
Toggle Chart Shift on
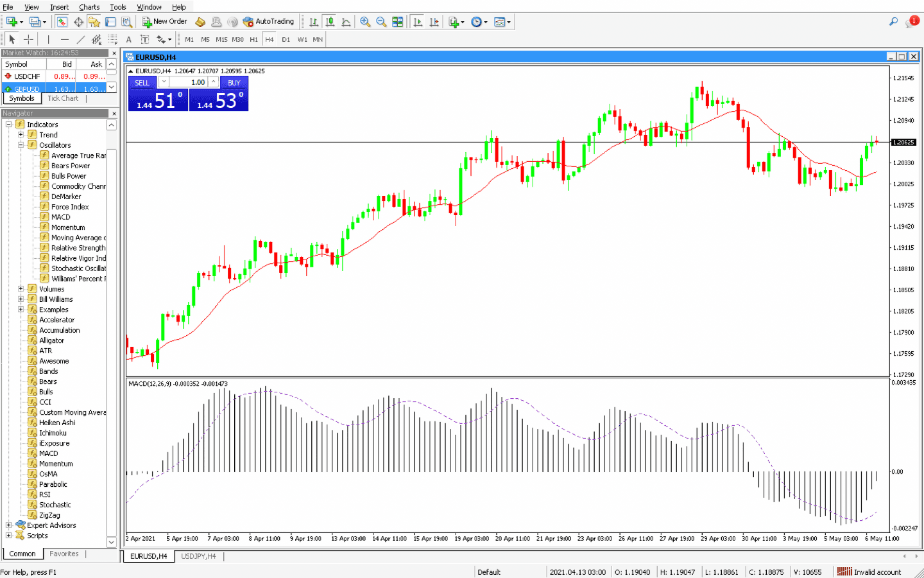434,21
